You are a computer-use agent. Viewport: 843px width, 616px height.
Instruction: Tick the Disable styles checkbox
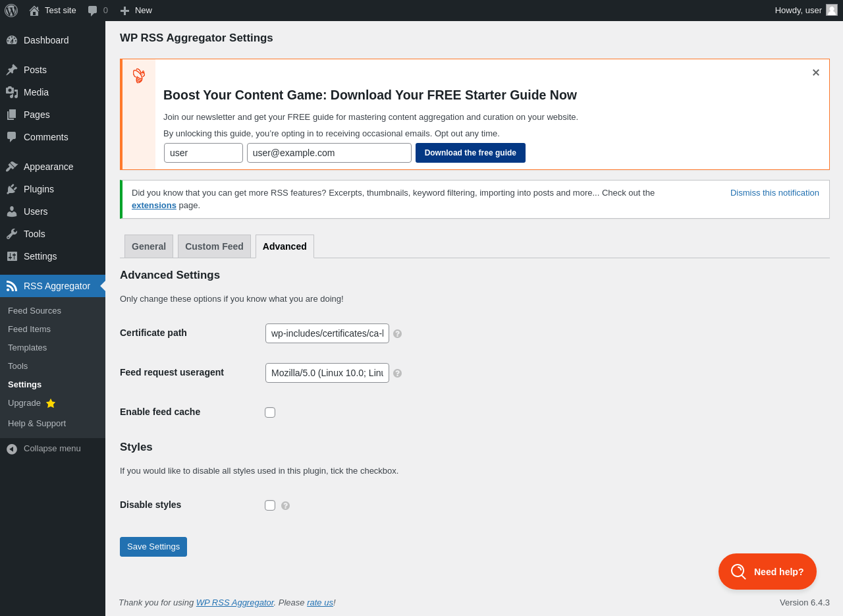pyautogui.click(x=270, y=505)
